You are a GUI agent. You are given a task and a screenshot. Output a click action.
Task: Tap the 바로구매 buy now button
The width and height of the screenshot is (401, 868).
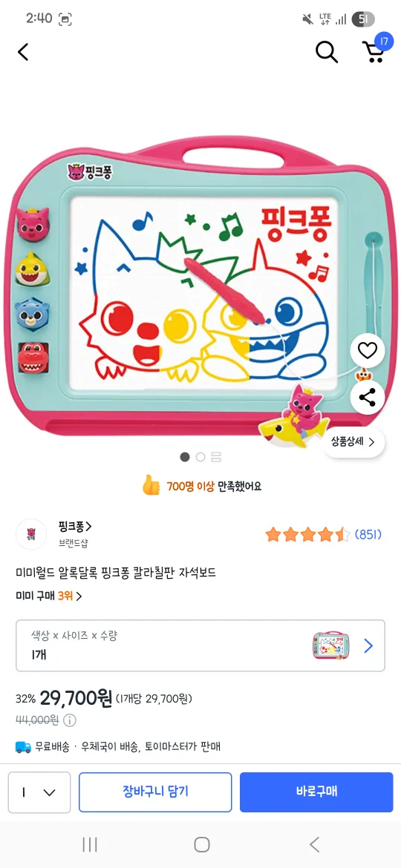click(316, 792)
